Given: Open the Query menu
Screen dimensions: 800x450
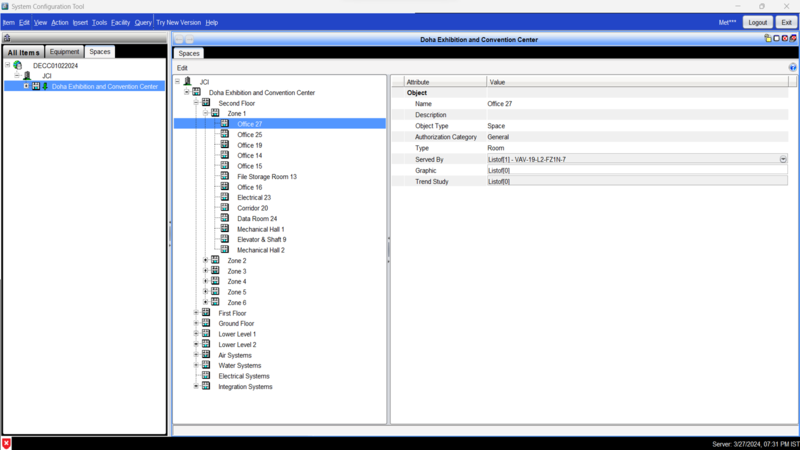Looking at the screenshot, I should coord(143,22).
